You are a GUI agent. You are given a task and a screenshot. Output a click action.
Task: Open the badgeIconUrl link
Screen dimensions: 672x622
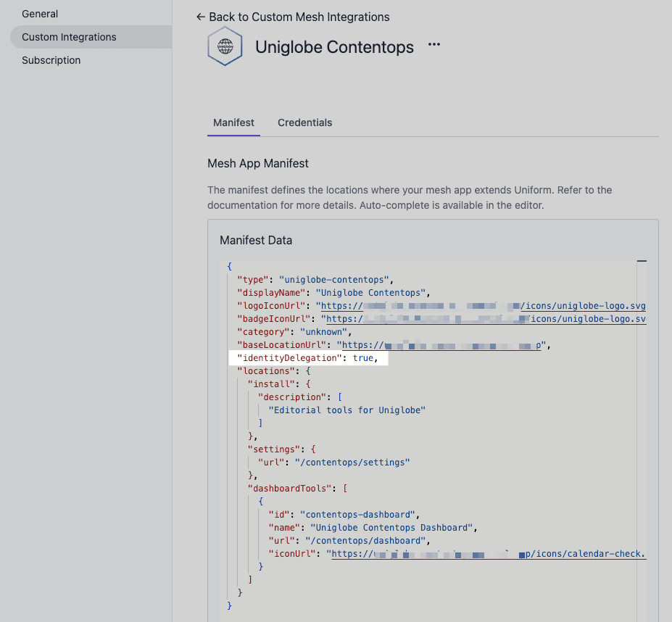486,319
